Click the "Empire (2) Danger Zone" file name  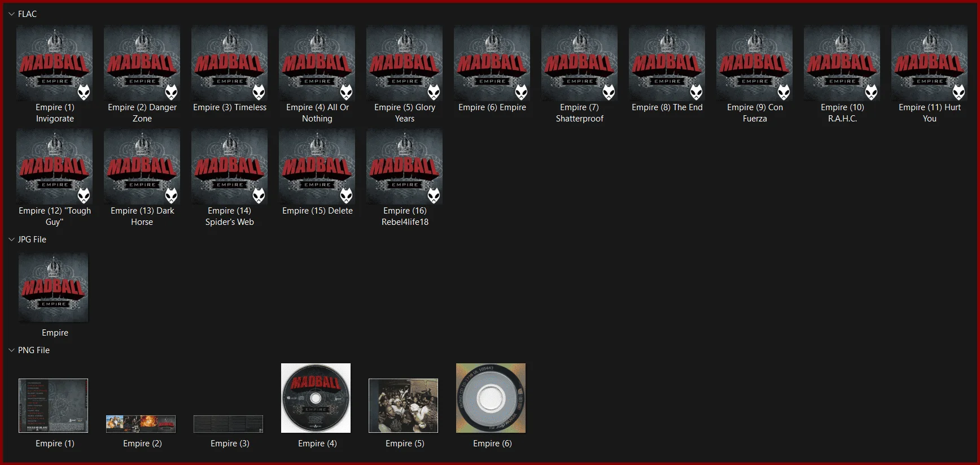[x=142, y=113]
